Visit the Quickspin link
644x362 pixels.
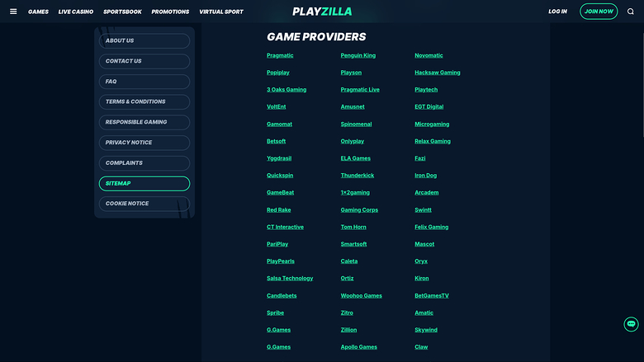tap(280, 176)
